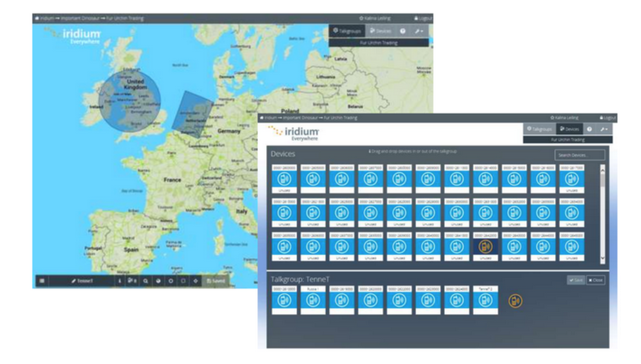Screen dimensions: 641x364
Task: Click the help question icon in map window
Action: (x=403, y=31)
